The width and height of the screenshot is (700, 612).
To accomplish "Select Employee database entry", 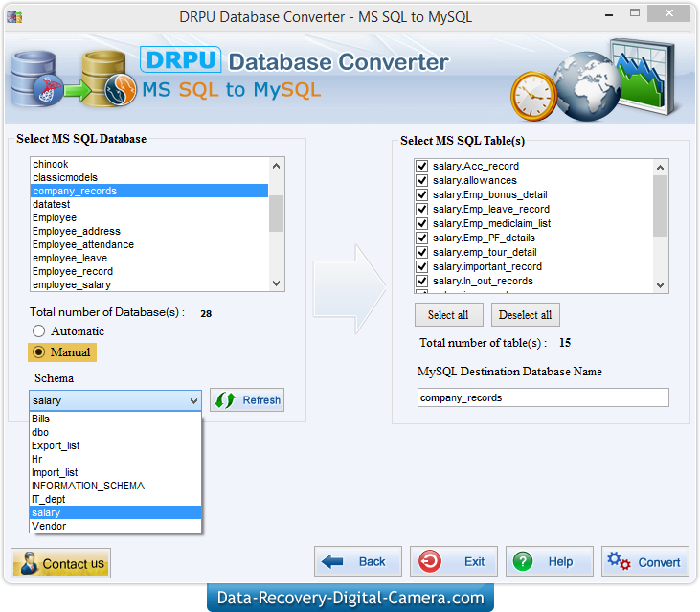I will click(x=149, y=217).
